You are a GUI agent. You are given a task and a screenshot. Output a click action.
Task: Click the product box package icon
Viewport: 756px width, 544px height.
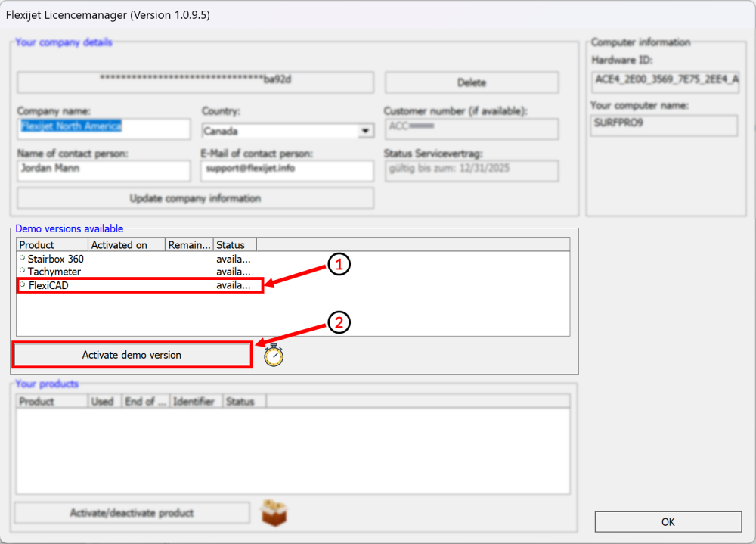pyautogui.click(x=274, y=513)
